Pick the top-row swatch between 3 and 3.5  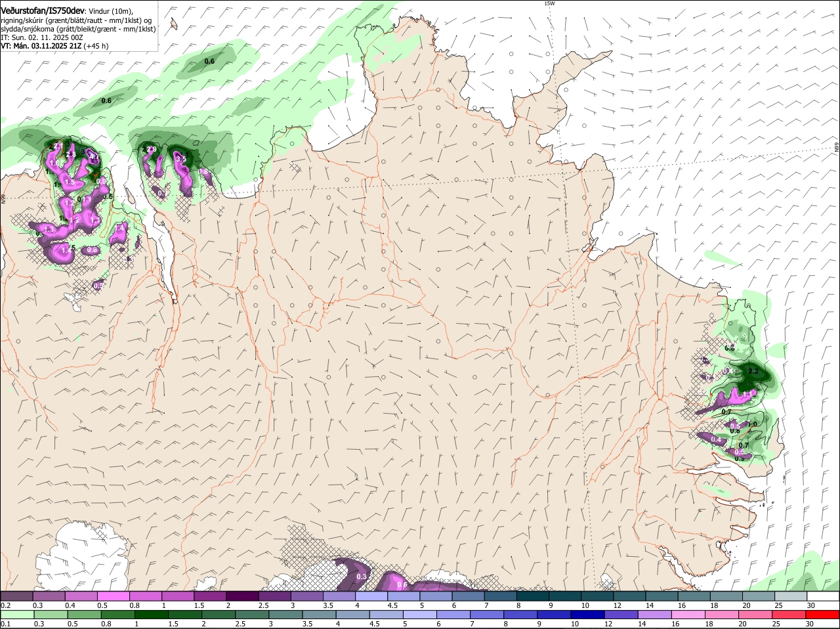(307, 596)
